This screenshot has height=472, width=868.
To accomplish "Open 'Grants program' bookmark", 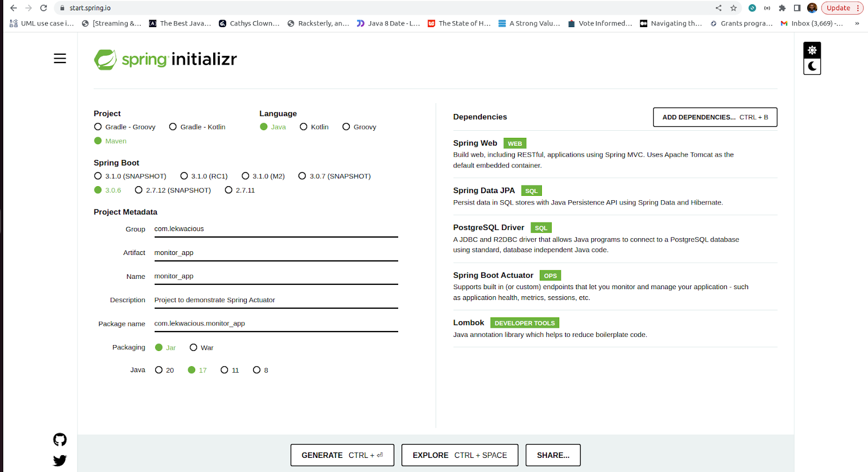I will pos(742,23).
